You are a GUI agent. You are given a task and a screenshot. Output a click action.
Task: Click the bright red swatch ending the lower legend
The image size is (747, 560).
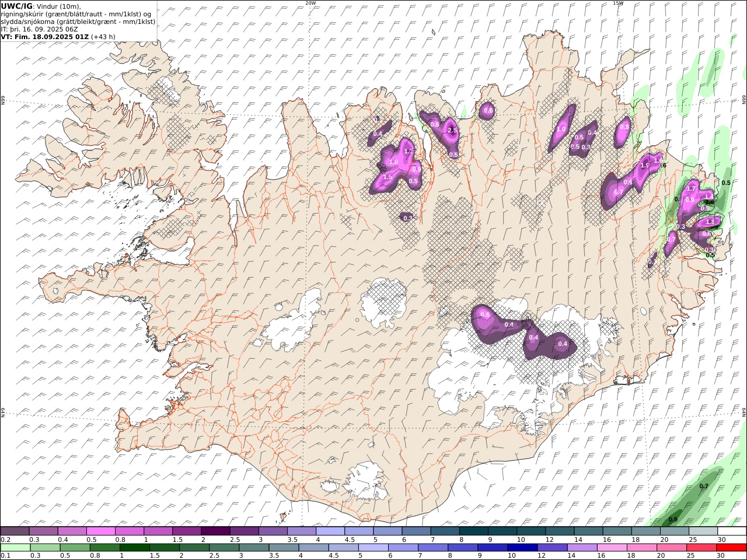click(x=731, y=547)
